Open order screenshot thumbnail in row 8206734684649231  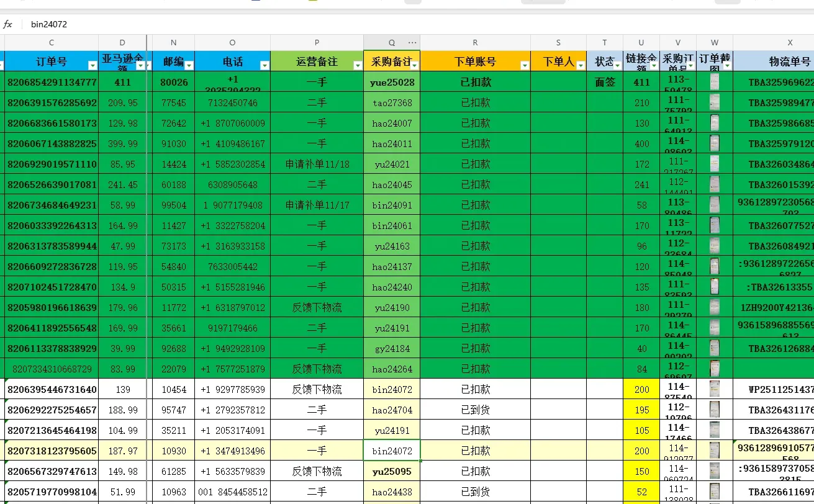[x=715, y=205]
